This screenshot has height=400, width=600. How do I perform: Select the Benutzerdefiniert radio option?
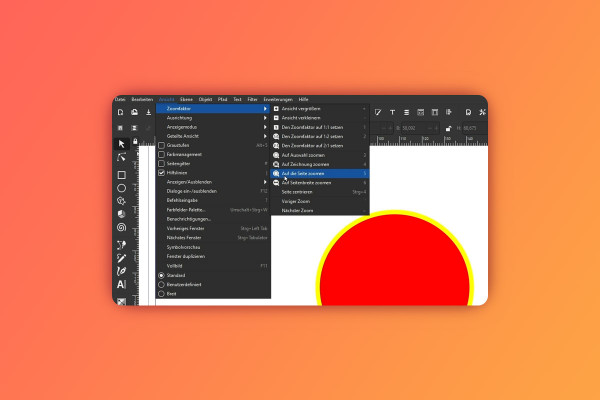point(161,285)
